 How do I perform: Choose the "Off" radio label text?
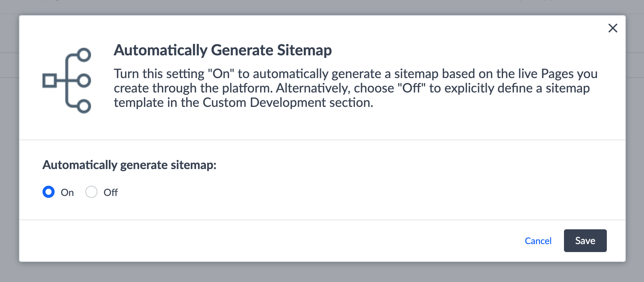(x=111, y=193)
